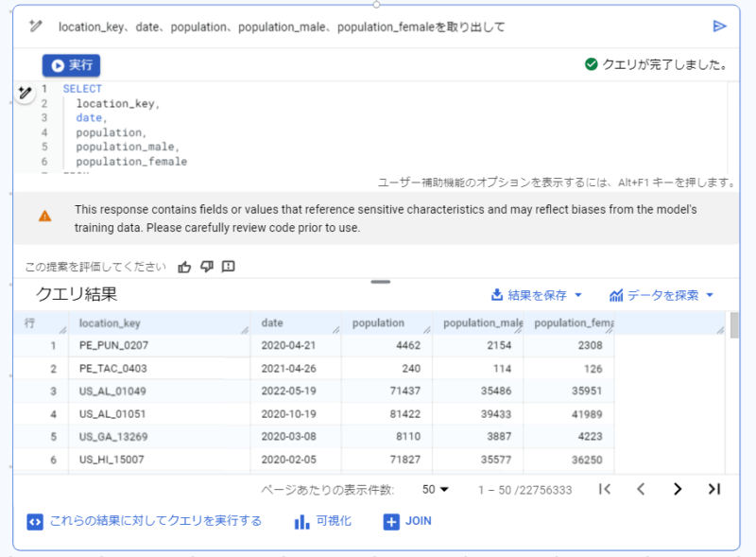
Task: Open rows per page 50 dropdown
Action: [436, 490]
